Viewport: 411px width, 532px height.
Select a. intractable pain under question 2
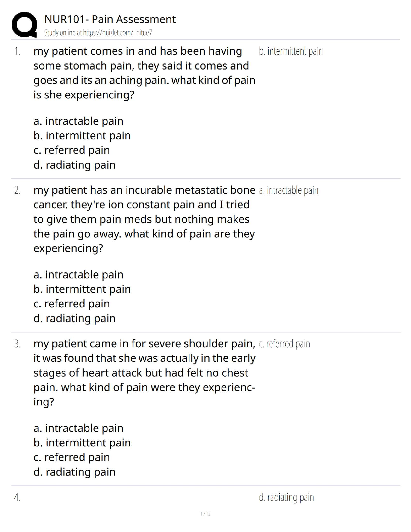point(78,274)
